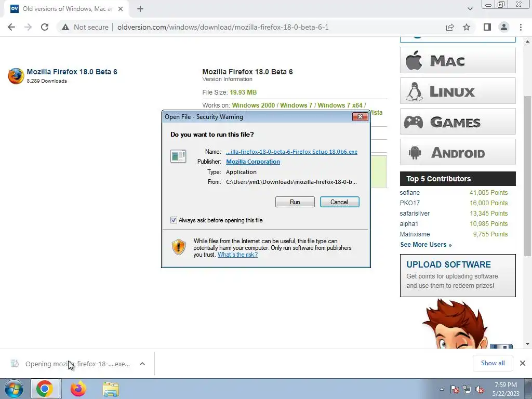The image size is (532, 399).
Task: Click the game controller icon
Action: (x=413, y=122)
